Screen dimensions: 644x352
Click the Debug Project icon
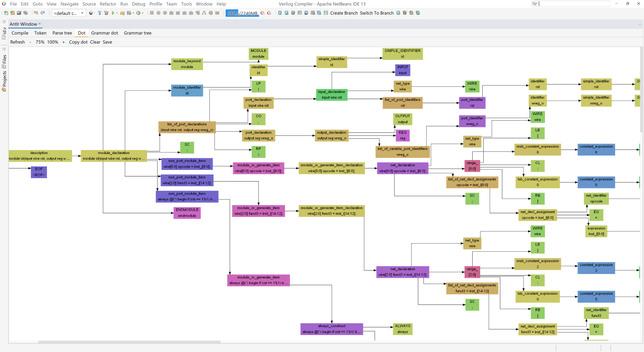coord(129,13)
